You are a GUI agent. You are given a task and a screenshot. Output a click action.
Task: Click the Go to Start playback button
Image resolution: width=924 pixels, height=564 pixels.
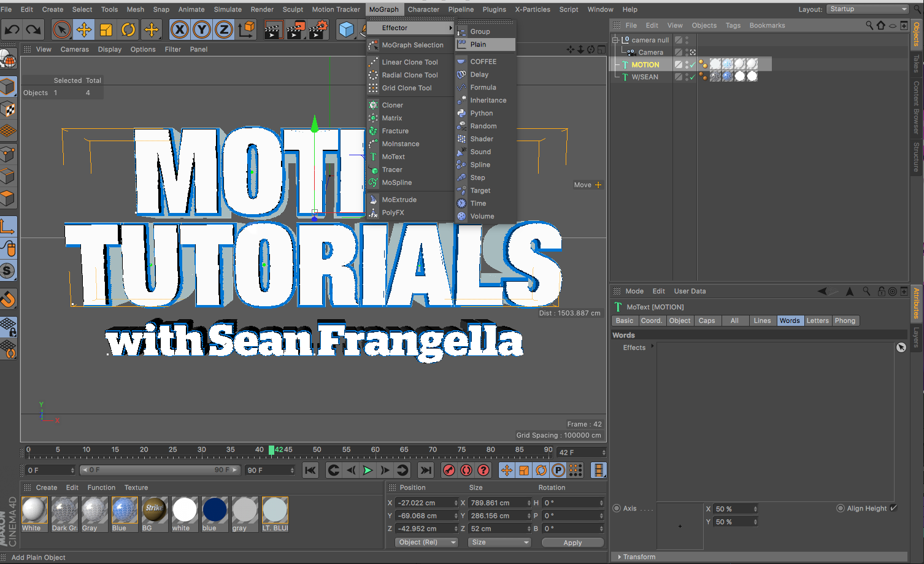(x=310, y=470)
